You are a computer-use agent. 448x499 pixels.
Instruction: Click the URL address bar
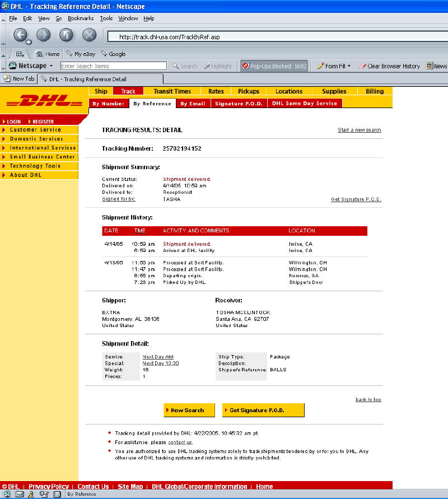point(277,36)
